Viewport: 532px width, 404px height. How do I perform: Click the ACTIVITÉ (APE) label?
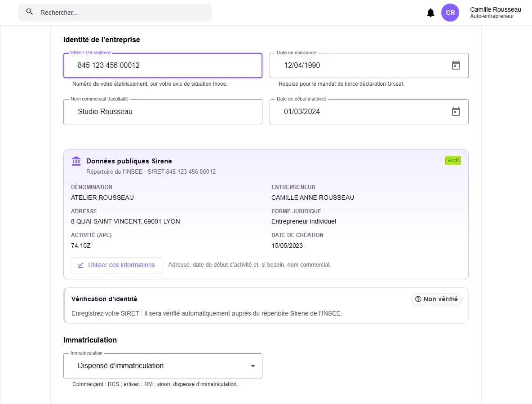[91, 235]
